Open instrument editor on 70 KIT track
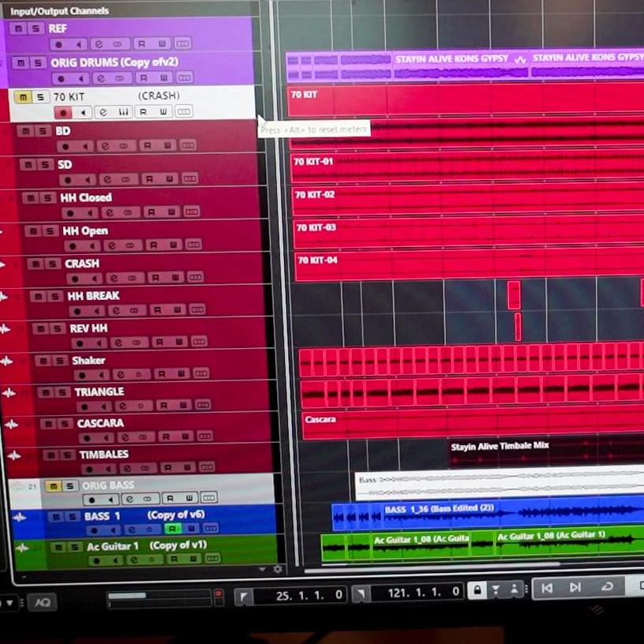 point(124,112)
